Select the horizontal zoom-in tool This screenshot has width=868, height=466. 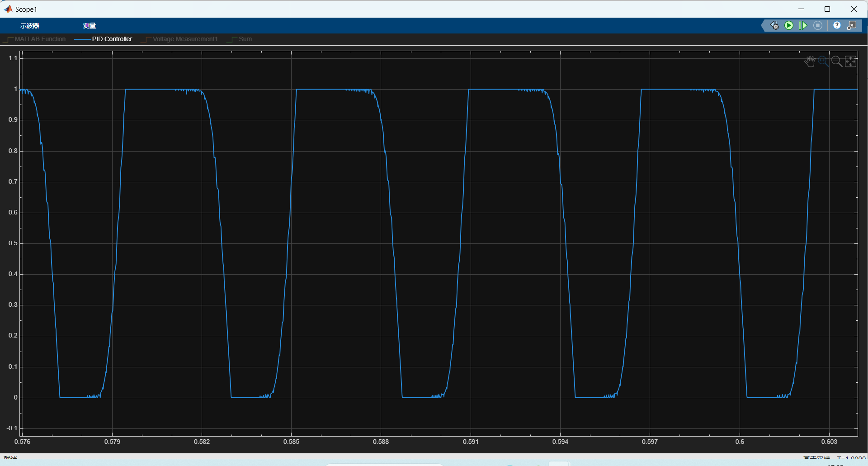point(823,61)
